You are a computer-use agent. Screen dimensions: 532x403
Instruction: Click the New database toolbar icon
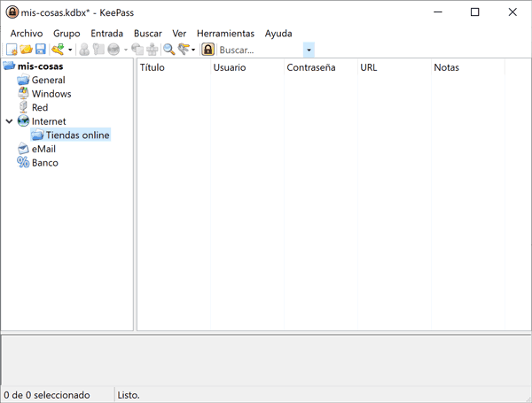coord(12,50)
